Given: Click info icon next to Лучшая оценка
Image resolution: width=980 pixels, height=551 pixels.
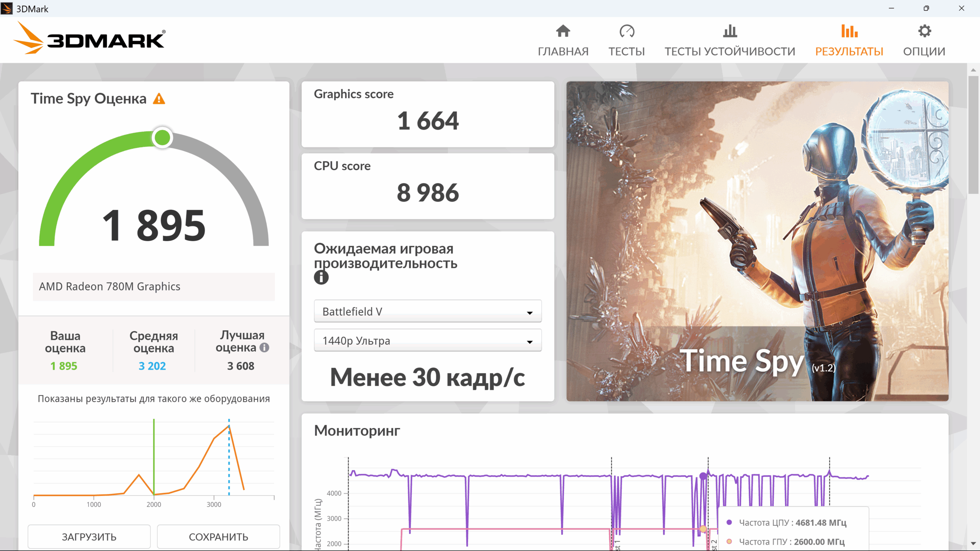Looking at the screenshot, I should 264,347.
